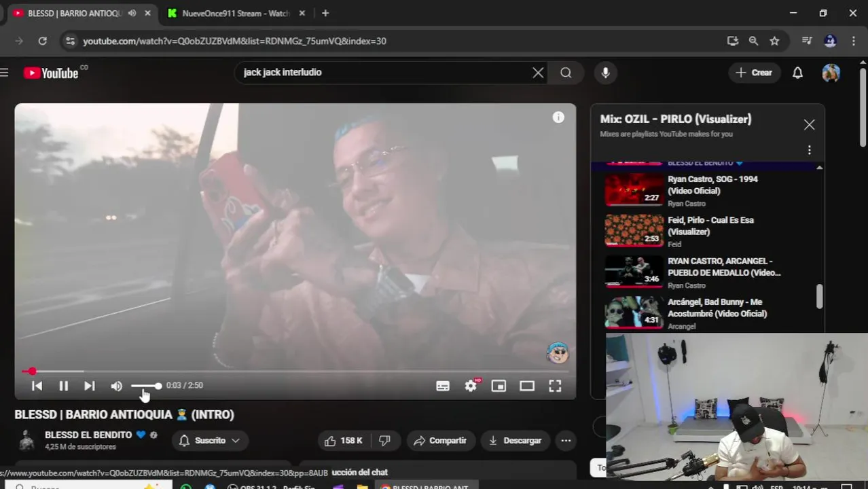Open the YouTube account avatar menu

(x=831, y=73)
